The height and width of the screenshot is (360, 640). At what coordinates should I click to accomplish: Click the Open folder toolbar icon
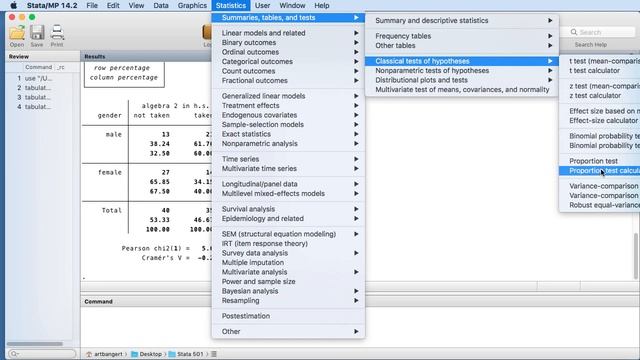[17, 33]
